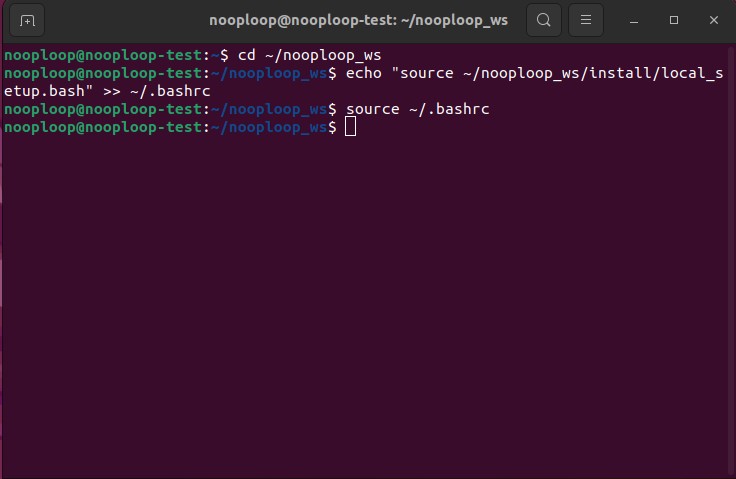
Task: Click the empty terminal area below the prompt
Action: coord(368,300)
